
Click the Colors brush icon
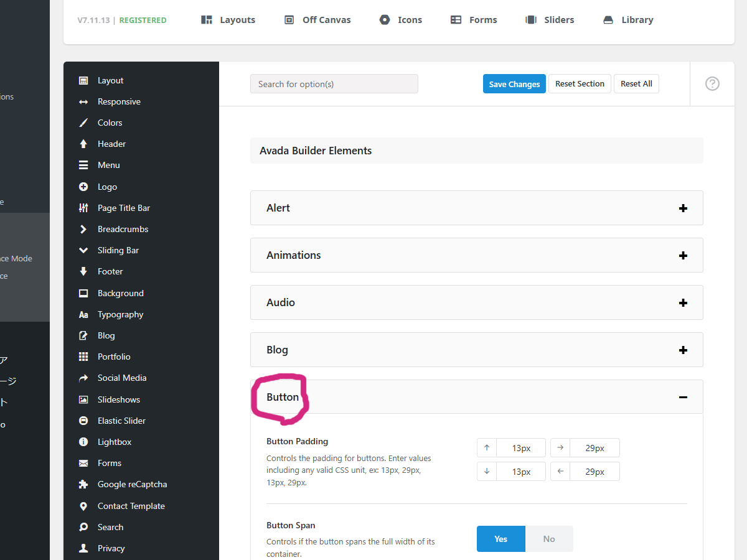tap(83, 123)
